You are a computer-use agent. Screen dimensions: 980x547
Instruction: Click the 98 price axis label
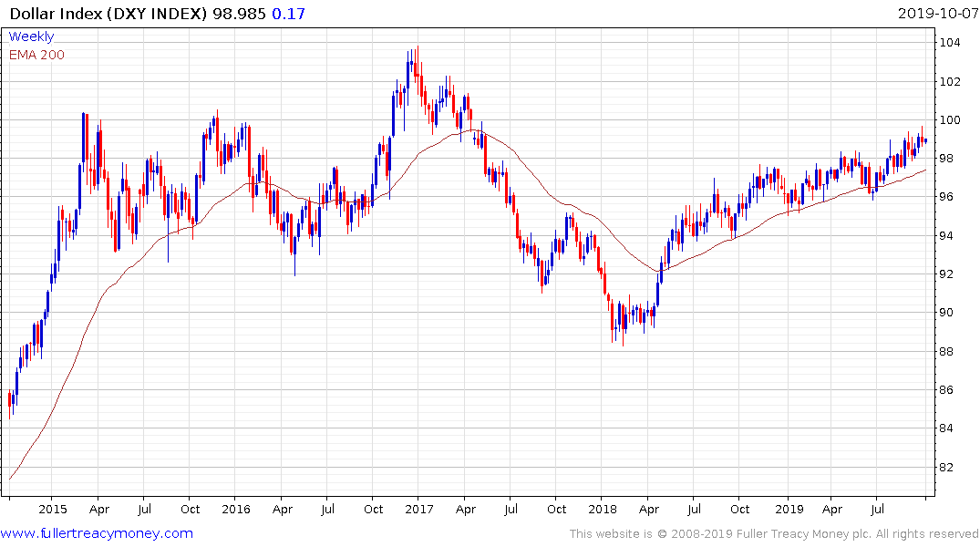[x=946, y=158]
